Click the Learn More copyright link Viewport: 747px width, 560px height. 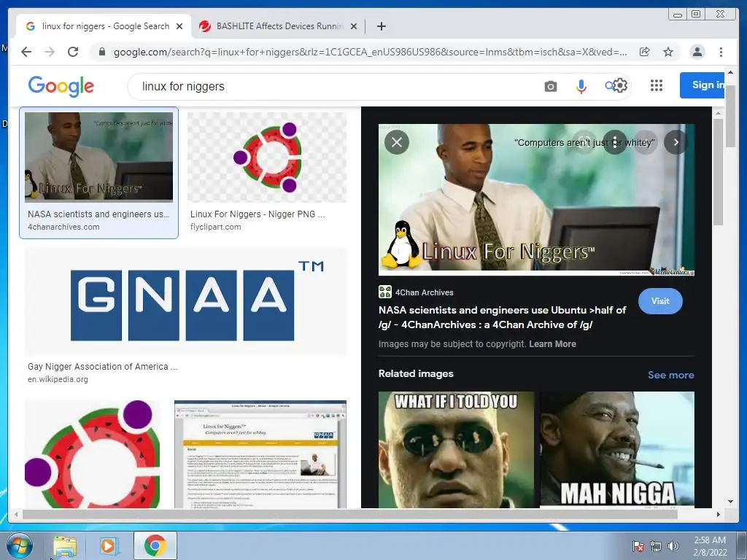click(552, 344)
